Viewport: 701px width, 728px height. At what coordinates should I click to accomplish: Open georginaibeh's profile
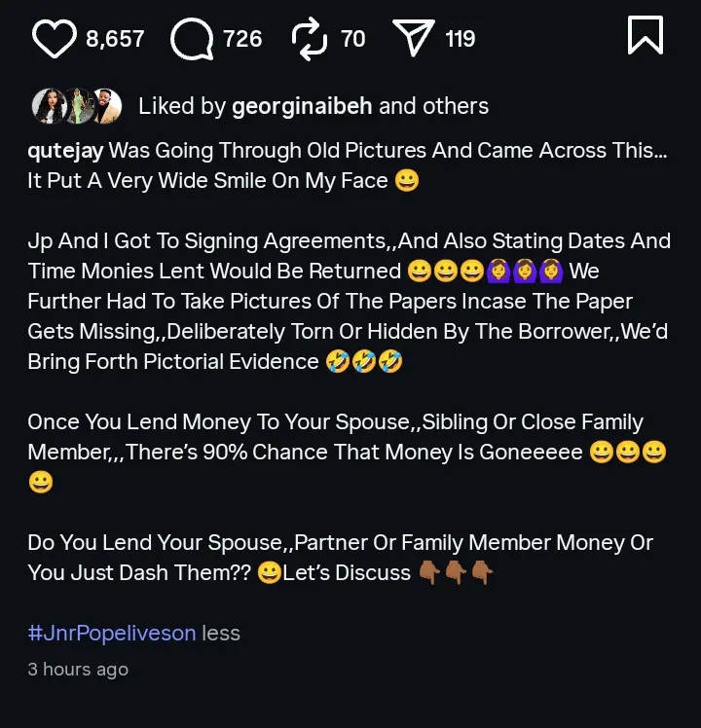302,106
